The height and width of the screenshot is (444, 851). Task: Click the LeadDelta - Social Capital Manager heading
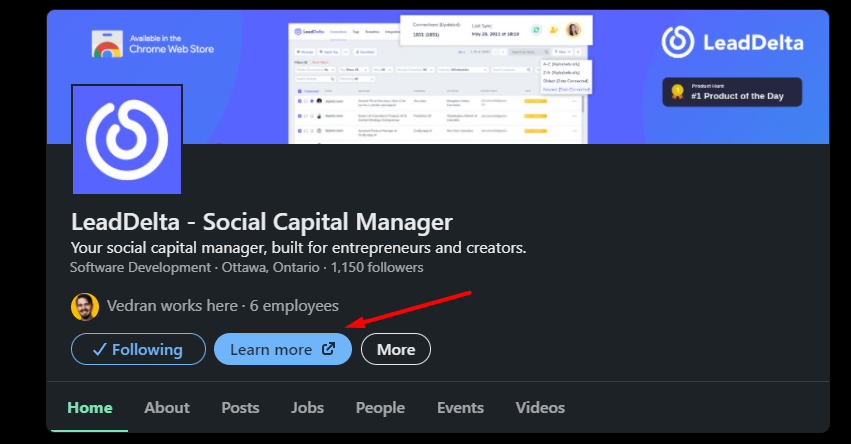coord(262,222)
